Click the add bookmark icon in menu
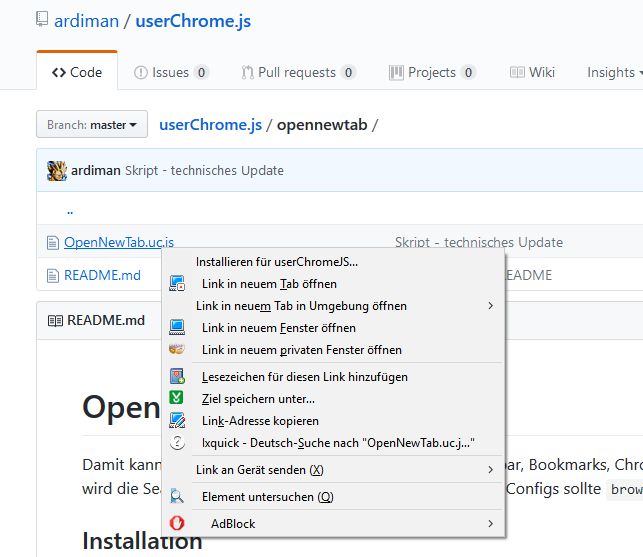The height and width of the screenshot is (557, 643). [x=177, y=376]
